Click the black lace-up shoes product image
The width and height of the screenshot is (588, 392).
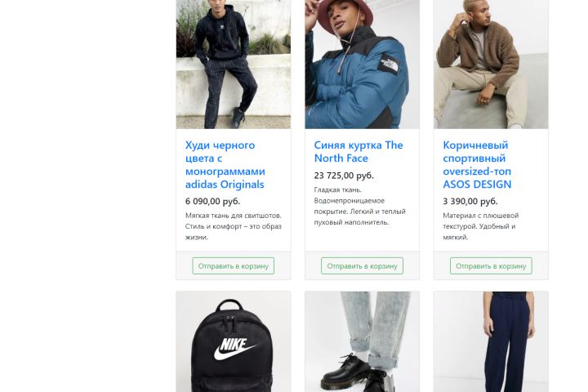[x=362, y=343]
